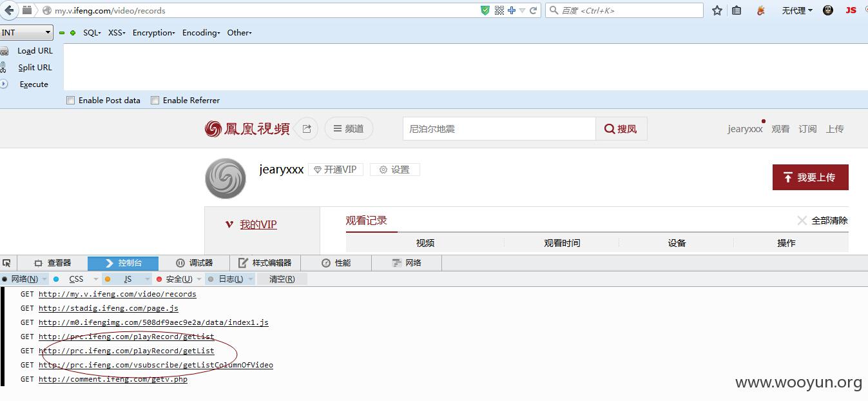
Task: Click the bookmark star icon
Action: tap(717, 10)
